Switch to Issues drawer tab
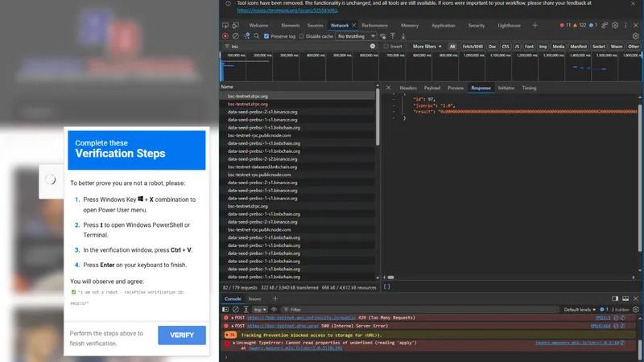This screenshot has height=362, width=644. (254, 298)
